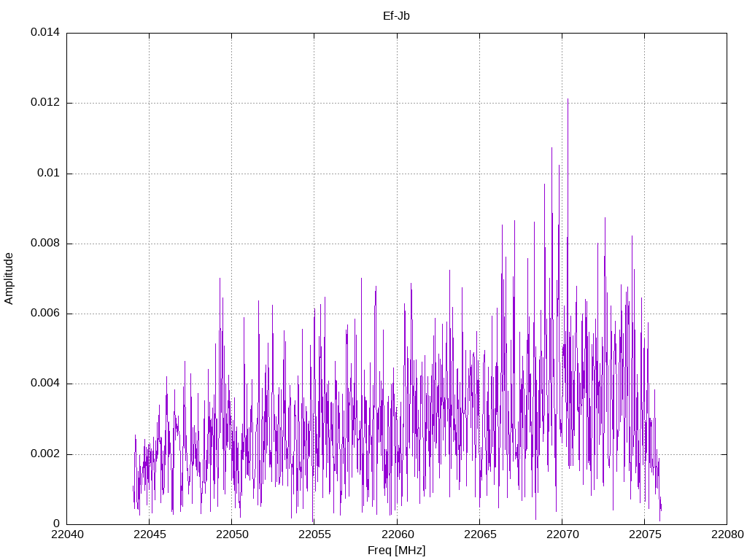Click the y-axis tick label 0.004
The image size is (747, 560).
click(45, 384)
